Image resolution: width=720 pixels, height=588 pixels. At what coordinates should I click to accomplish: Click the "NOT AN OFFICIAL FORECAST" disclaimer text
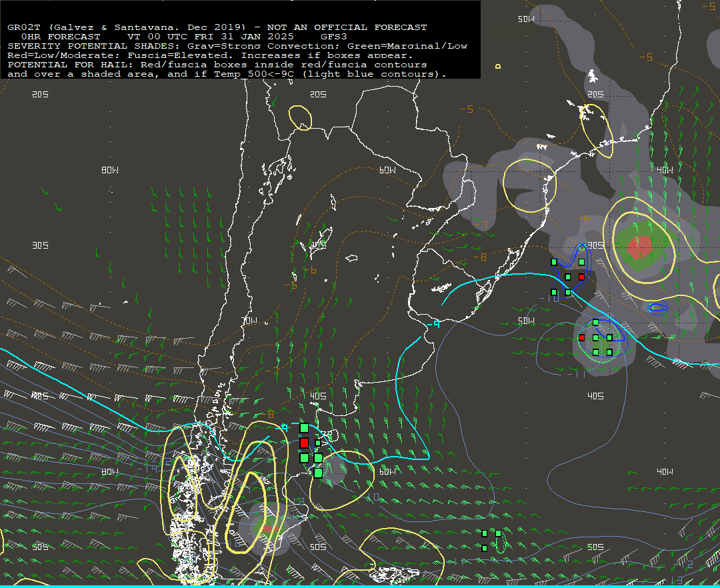[x=347, y=27]
